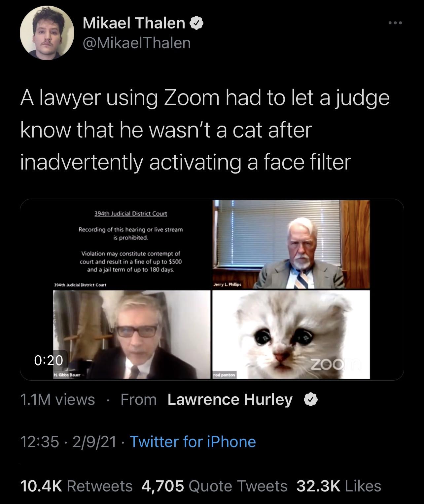424x504 pixels.
Task: Select the tweet text about the lawyer
Action: (205, 130)
